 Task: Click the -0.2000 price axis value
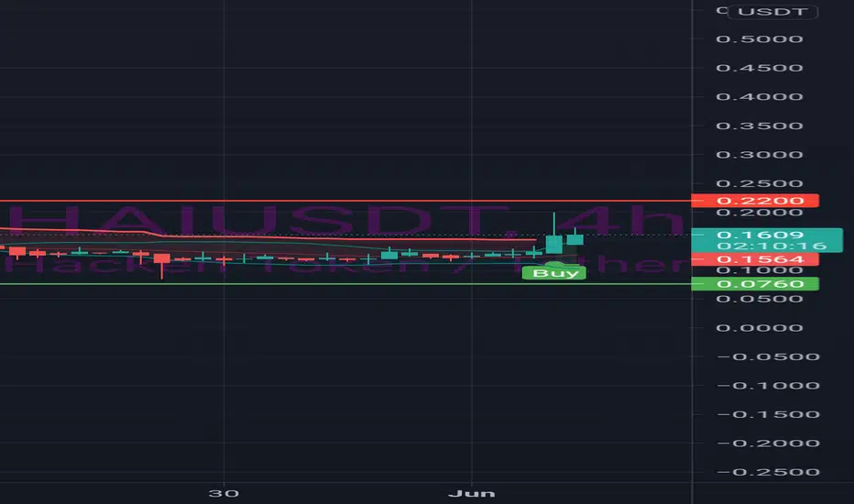(768, 444)
